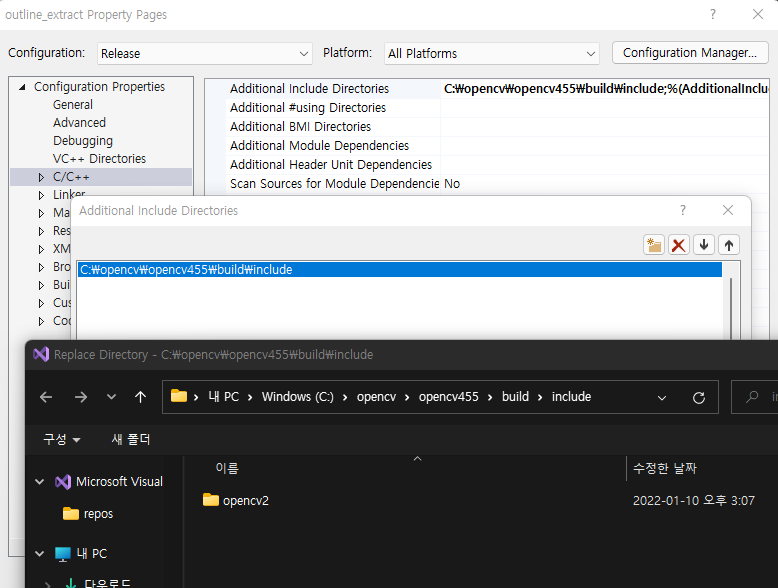Select General in the property tree

coord(73,105)
